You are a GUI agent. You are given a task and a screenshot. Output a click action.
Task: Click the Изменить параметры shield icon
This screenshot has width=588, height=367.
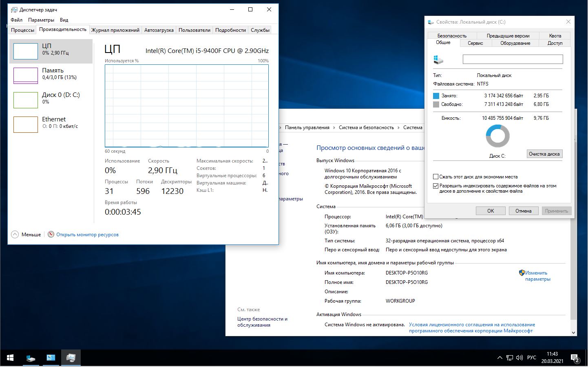pyautogui.click(x=522, y=273)
